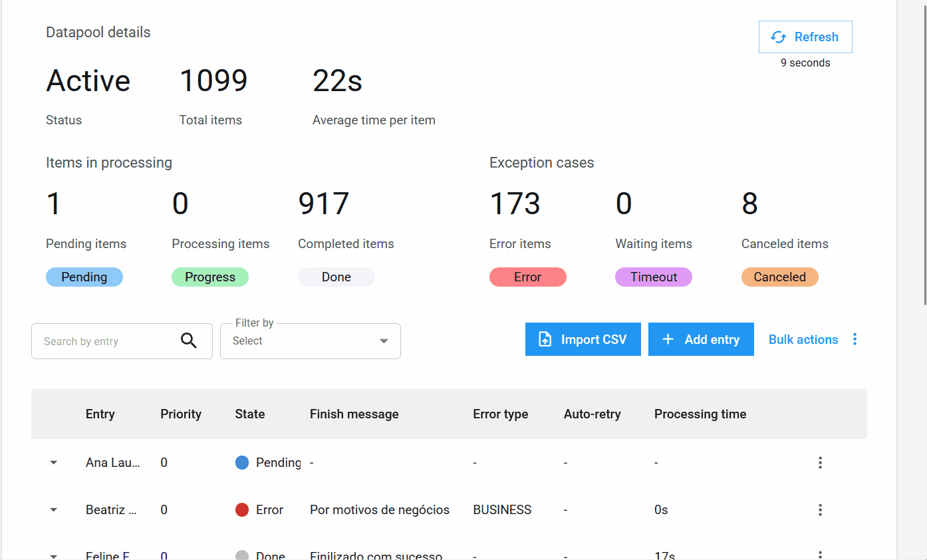
Task: Expand the Ana Lau entry row
Action: (x=54, y=462)
